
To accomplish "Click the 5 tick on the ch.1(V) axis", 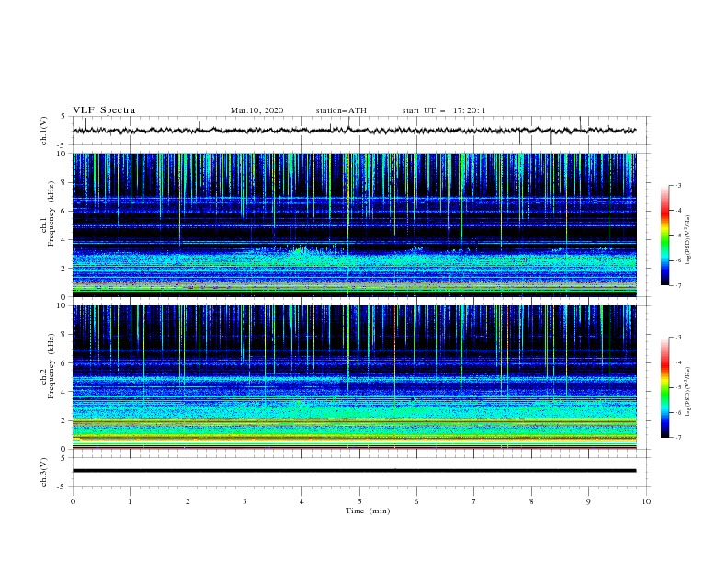I will pyautogui.click(x=64, y=116).
